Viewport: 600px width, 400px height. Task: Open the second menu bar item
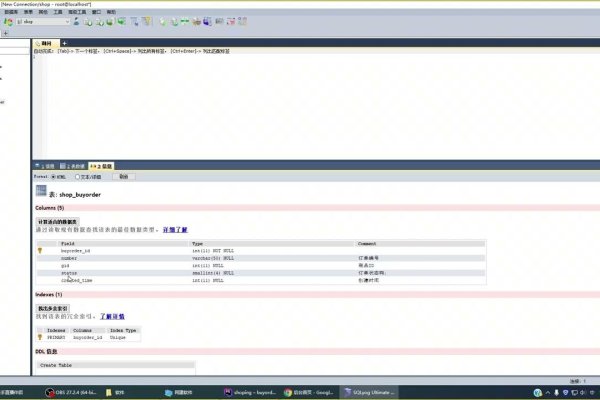[x=28, y=12]
